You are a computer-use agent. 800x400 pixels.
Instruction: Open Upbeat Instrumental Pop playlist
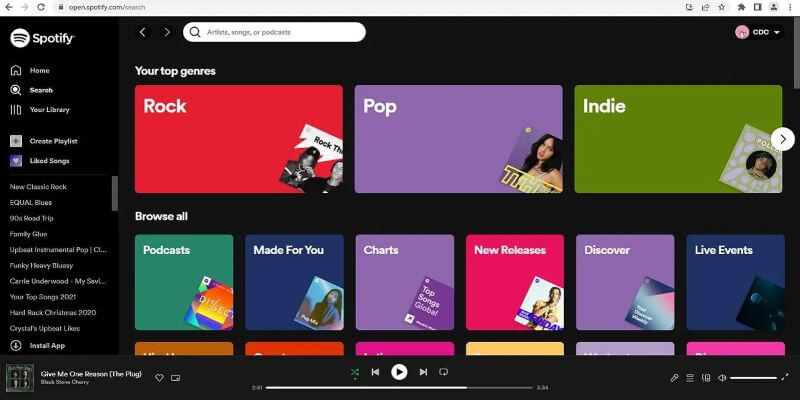[x=59, y=250]
